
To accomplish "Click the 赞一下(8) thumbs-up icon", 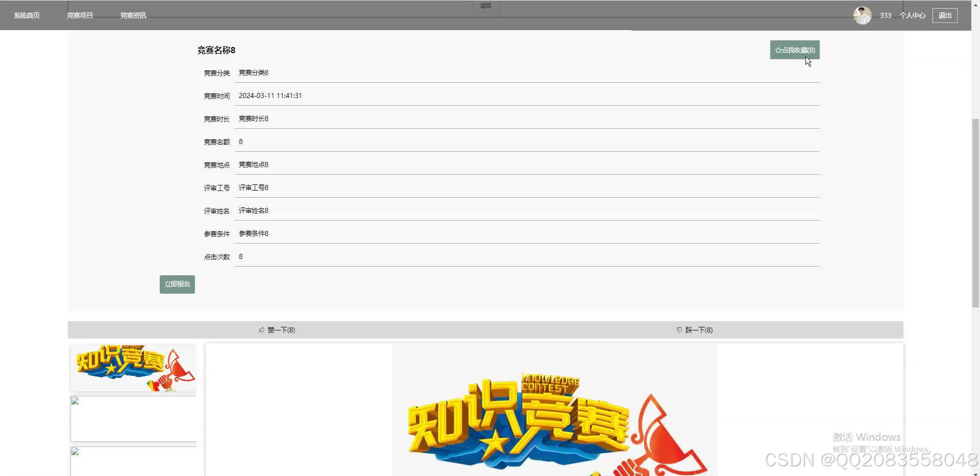I will (262, 330).
